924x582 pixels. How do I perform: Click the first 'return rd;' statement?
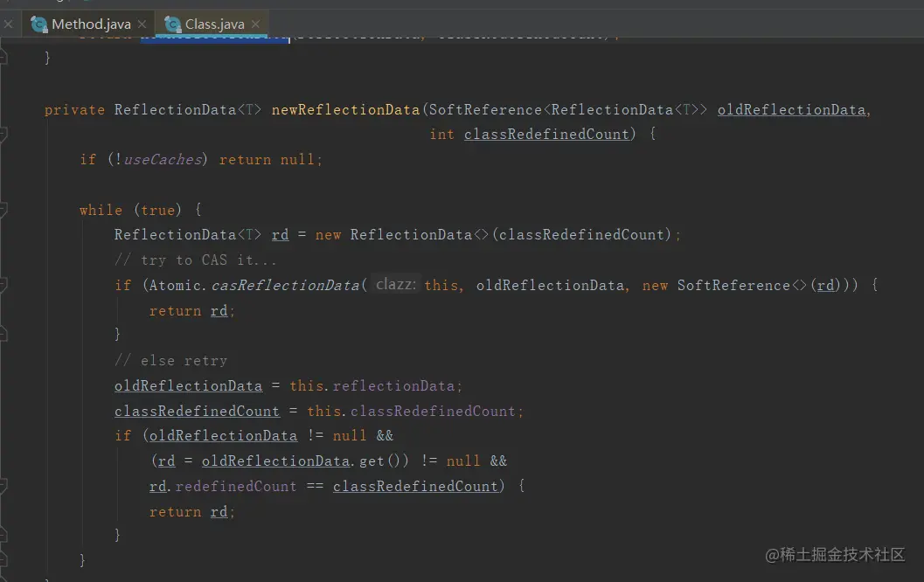tap(191, 310)
